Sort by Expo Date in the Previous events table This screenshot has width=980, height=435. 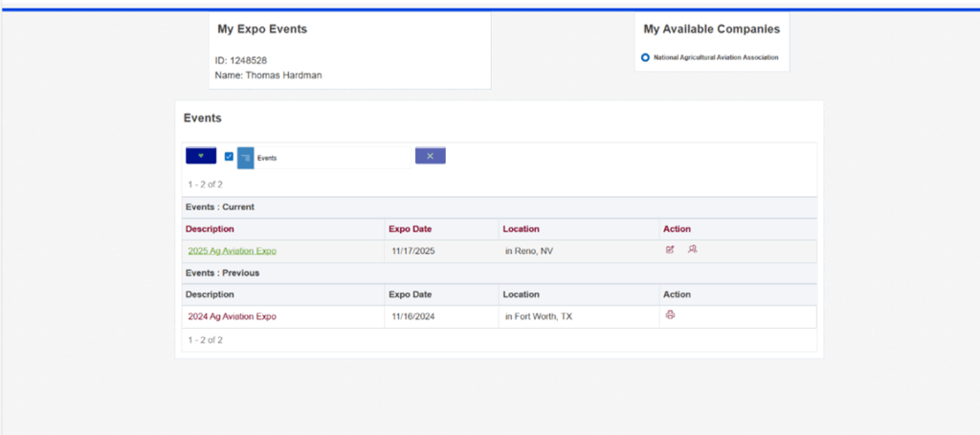410,294
